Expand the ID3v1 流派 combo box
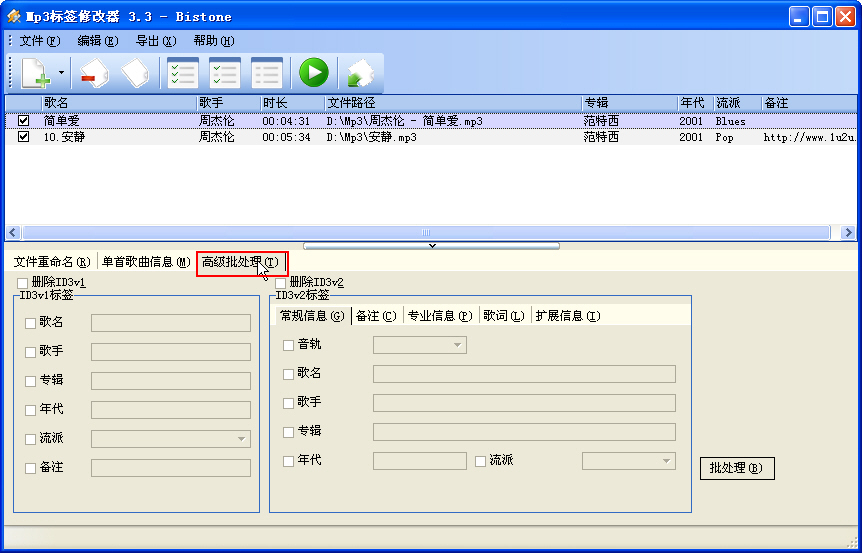This screenshot has width=862, height=553. click(242, 438)
